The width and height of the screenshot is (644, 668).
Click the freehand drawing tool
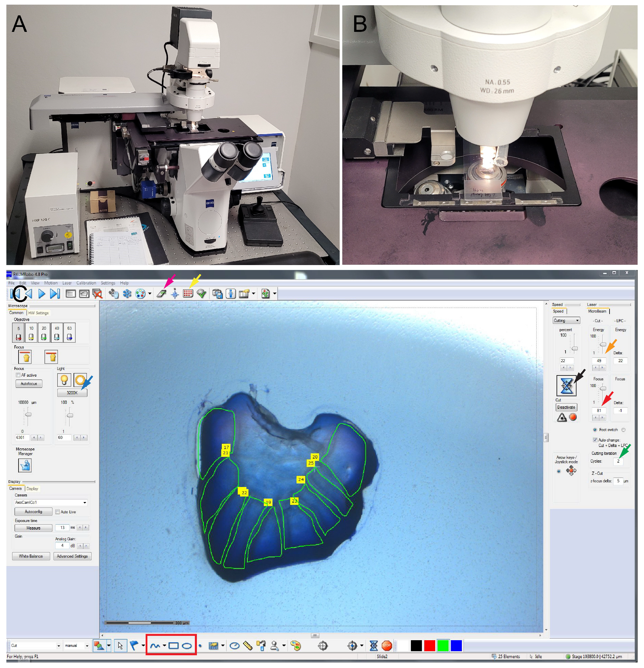pyautogui.click(x=155, y=645)
